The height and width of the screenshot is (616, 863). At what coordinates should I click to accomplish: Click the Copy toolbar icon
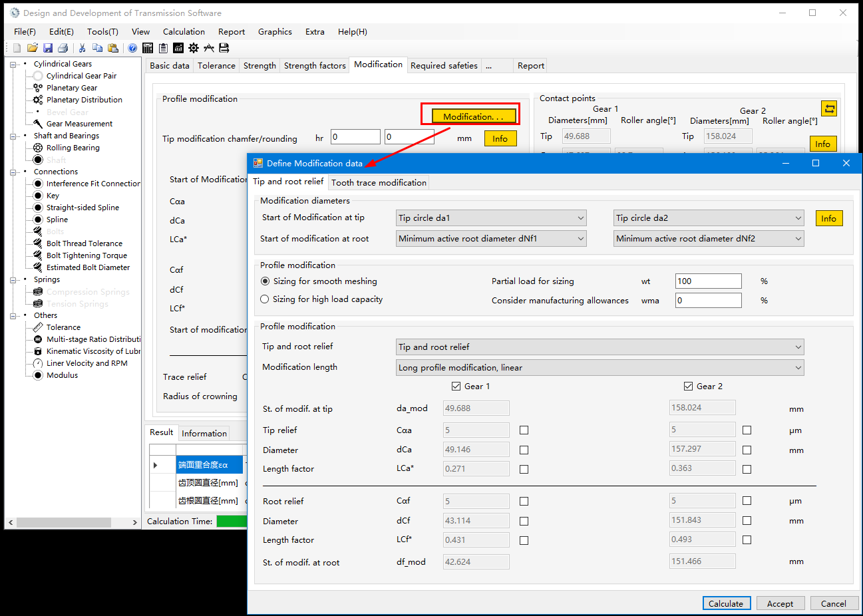point(97,48)
